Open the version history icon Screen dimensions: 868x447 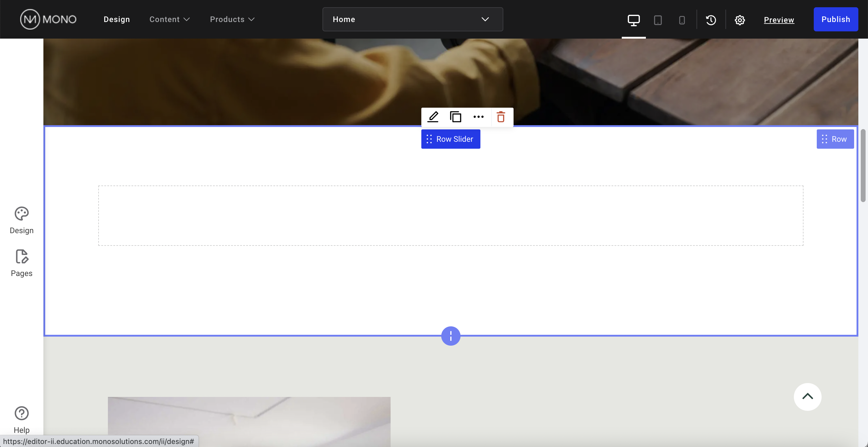pos(711,20)
